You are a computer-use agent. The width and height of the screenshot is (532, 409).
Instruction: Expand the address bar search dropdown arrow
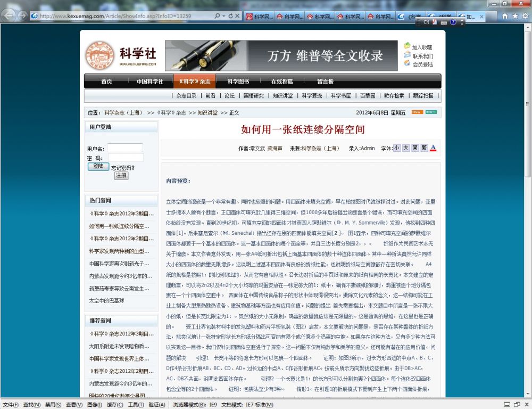coord(223,16)
